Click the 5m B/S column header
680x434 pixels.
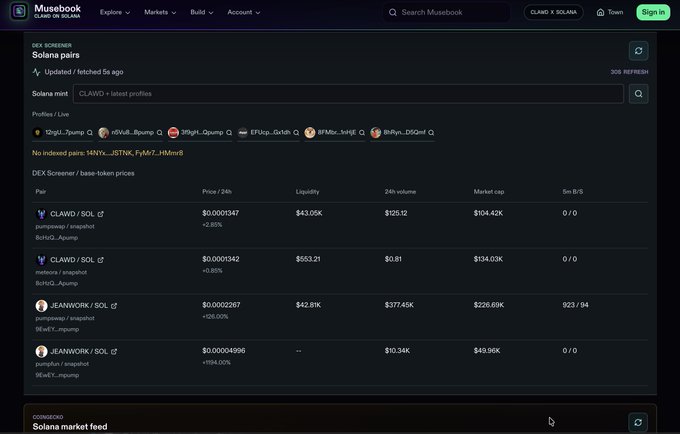(573, 192)
